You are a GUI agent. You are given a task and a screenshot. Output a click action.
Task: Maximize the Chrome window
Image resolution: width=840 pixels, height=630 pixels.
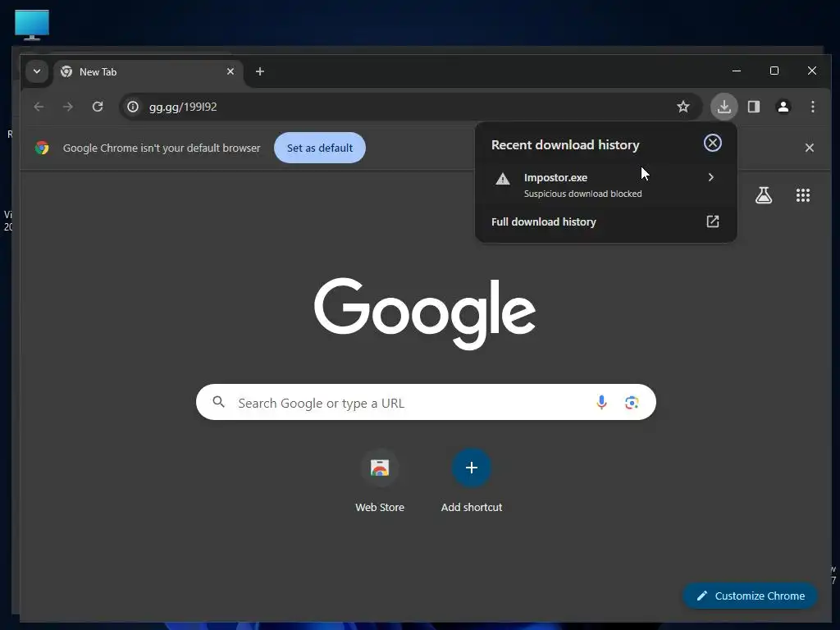coord(774,71)
